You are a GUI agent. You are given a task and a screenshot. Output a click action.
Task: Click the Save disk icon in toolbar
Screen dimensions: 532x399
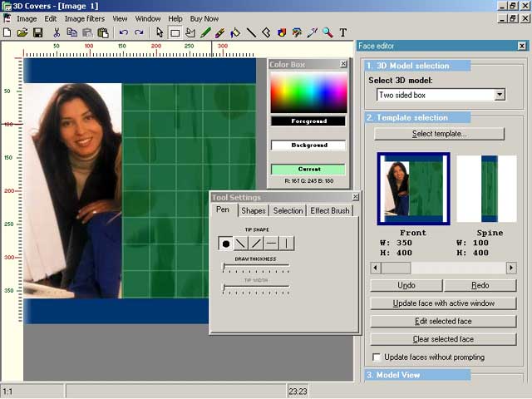click(37, 32)
